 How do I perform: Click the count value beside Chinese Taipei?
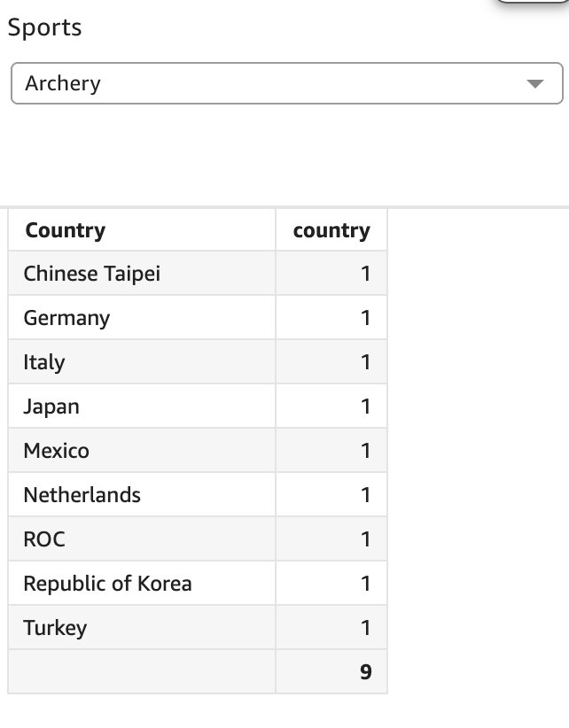tap(365, 274)
